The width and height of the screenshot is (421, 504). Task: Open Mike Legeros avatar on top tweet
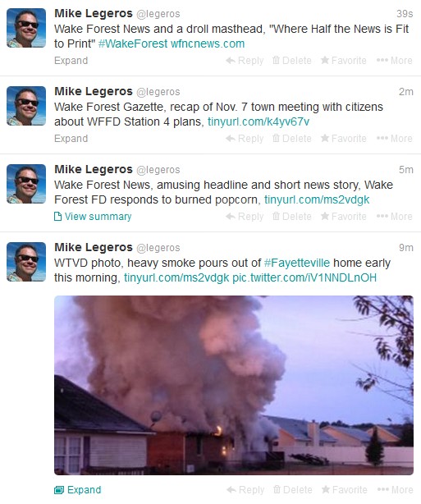click(x=26, y=28)
